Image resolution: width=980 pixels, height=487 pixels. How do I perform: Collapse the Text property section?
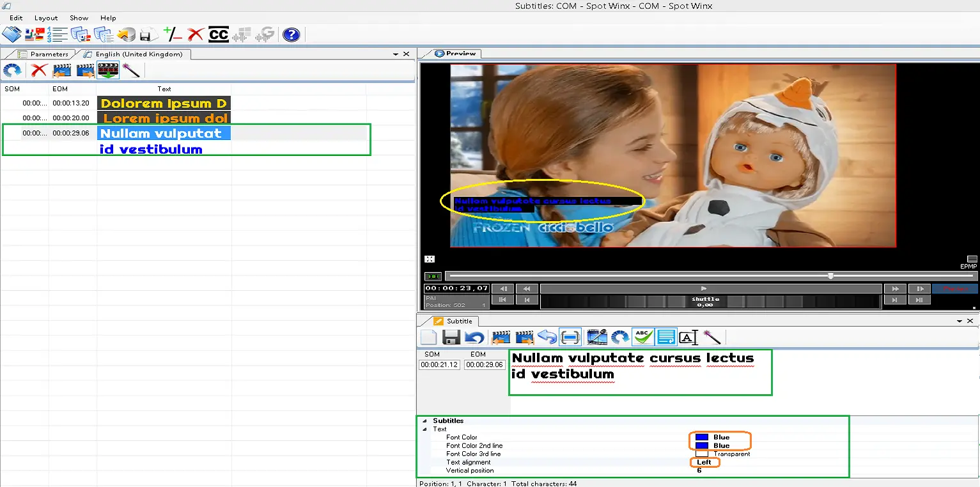424,429
